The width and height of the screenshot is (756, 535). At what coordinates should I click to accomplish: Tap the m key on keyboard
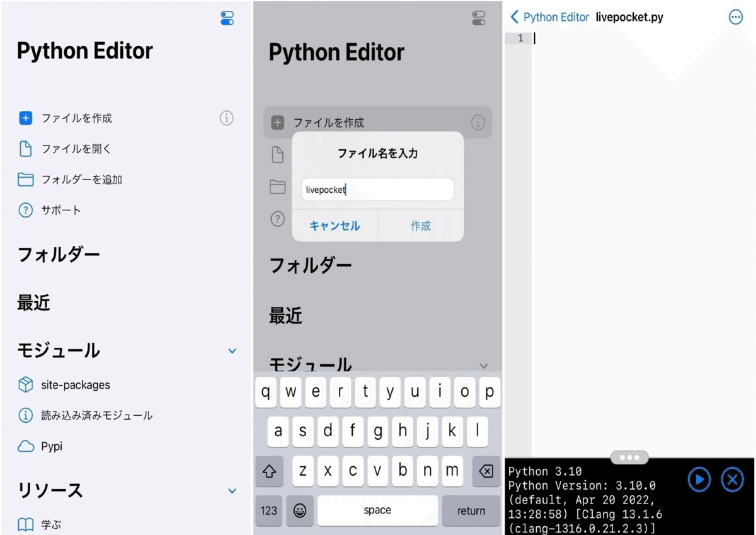(452, 471)
